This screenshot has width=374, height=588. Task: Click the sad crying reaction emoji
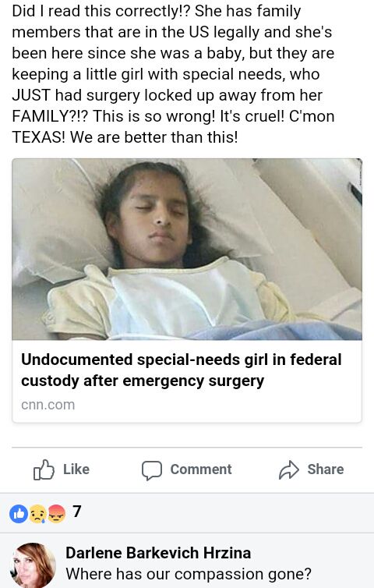[37, 513]
